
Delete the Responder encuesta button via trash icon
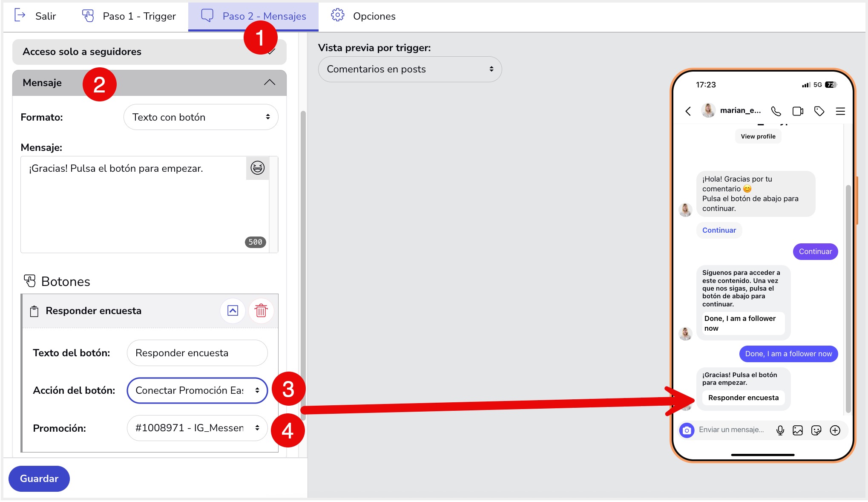tap(261, 311)
